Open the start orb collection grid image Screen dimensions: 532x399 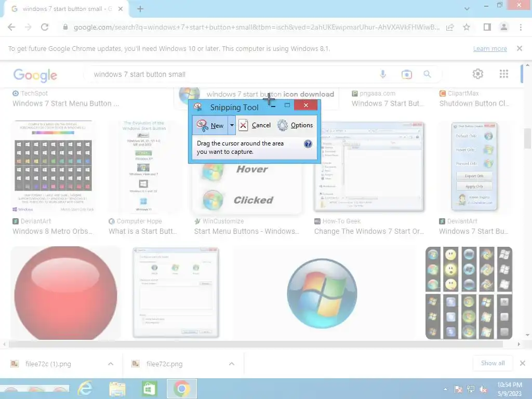click(469, 293)
